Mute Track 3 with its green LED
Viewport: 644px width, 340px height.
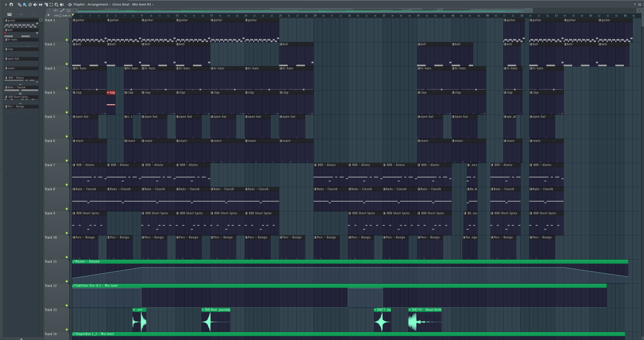(67, 88)
